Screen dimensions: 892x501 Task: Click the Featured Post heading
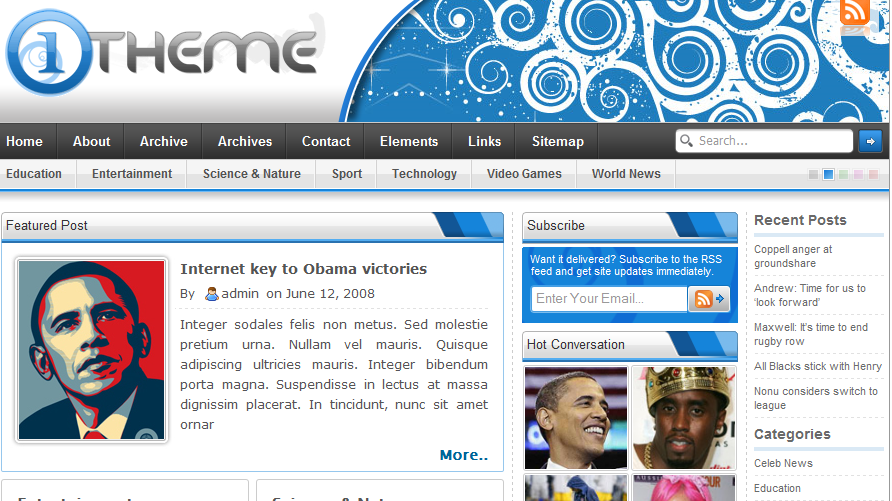click(x=47, y=226)
